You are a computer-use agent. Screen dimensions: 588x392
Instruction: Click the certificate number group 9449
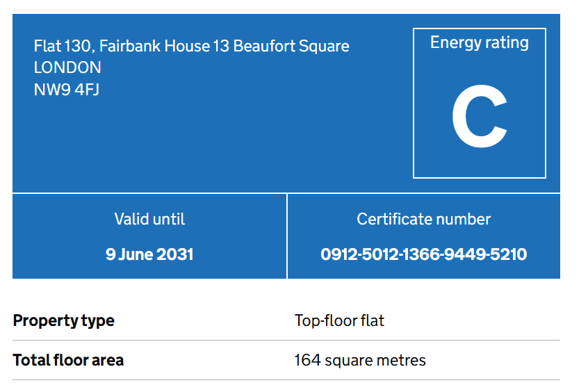pyautogui.click(x=466, y=254)
